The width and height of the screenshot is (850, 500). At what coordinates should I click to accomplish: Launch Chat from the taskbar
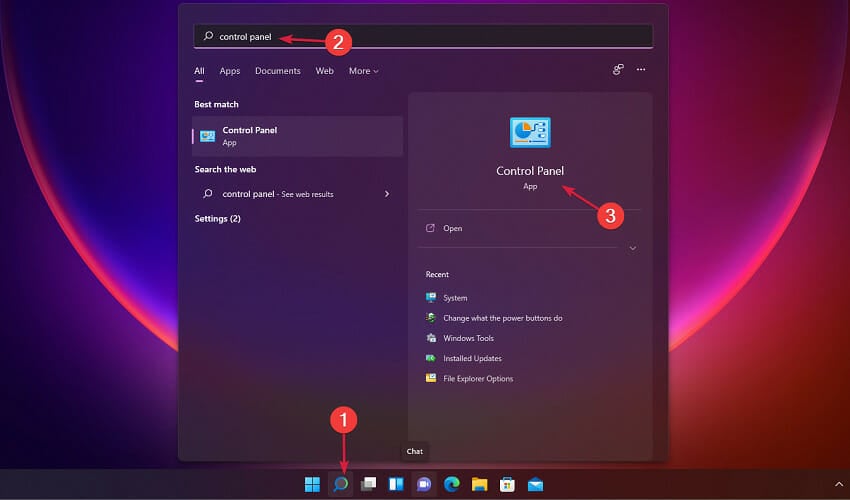coord(424,484)
